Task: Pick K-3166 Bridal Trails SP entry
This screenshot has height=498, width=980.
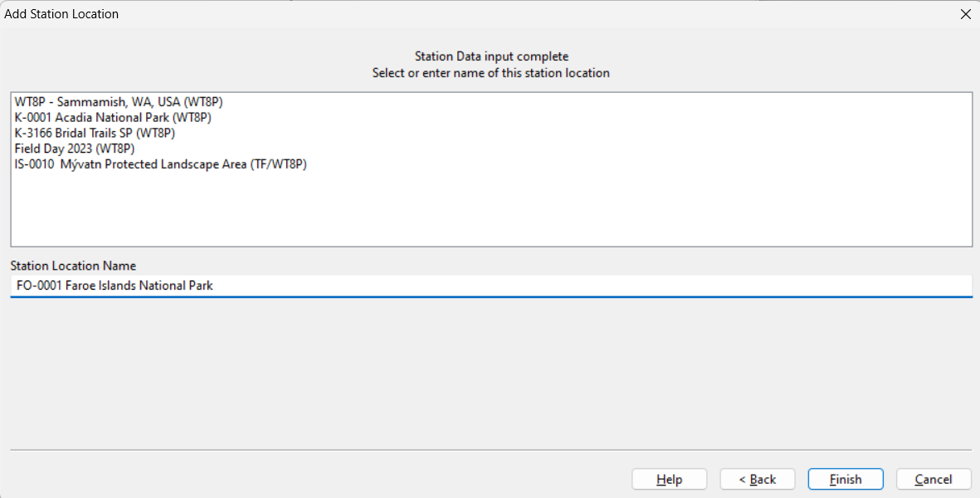Action: click(x=95, y=133)
